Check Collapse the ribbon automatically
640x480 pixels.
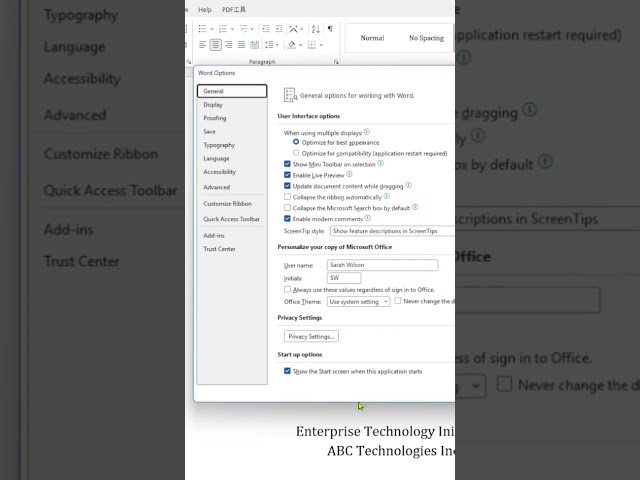coord(287,197)
